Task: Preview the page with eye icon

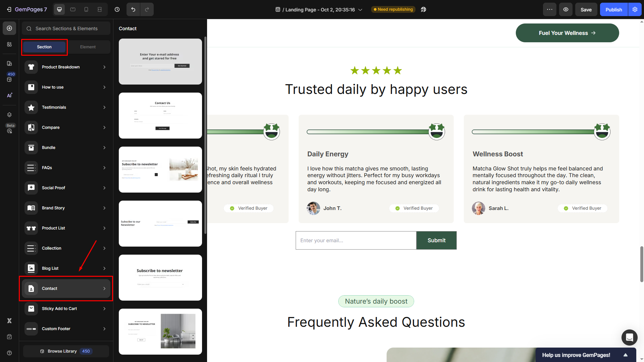Action: coord(566,9)
